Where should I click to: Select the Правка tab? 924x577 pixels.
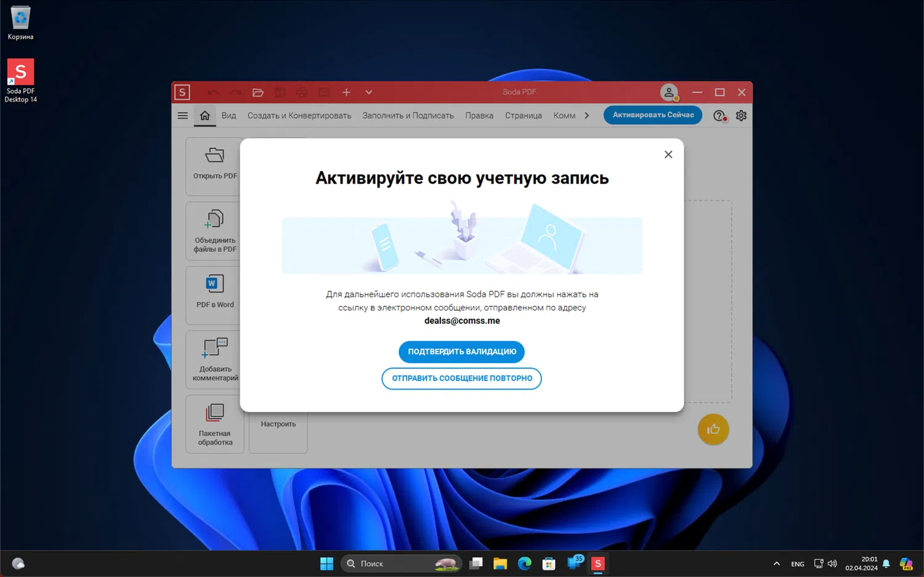[479, 116]
